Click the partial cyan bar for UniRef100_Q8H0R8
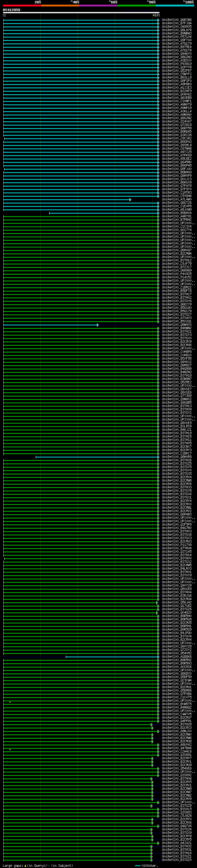 click(98, 457)
